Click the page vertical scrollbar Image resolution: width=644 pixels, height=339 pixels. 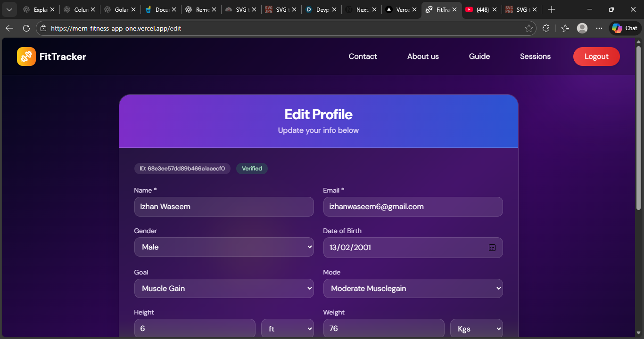point(638,127)
